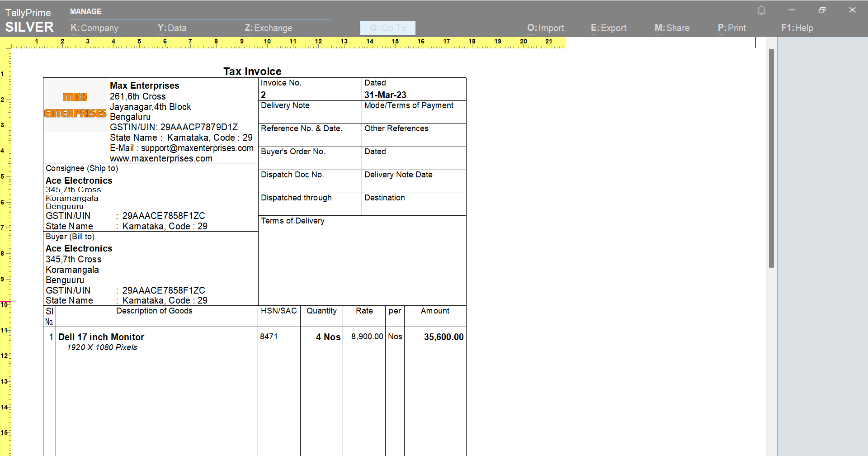Select the Dated value 31-Mar-23
Screen dimensions: 868x456
pyautogui.click(x=385, y=95)
